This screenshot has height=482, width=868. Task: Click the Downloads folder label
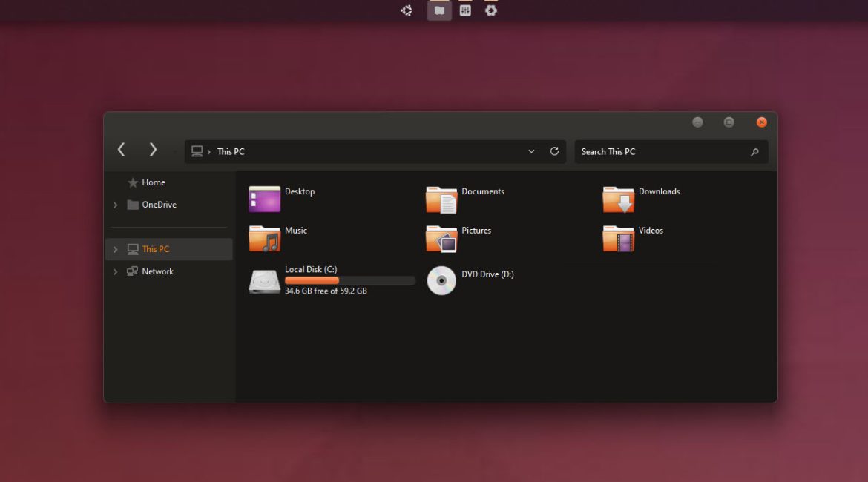659,191
